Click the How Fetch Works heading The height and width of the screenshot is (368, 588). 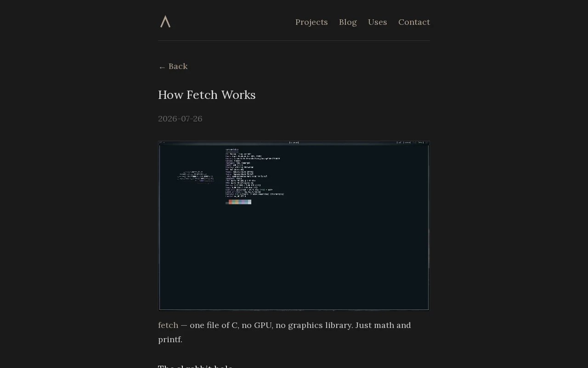click(207, 95)
